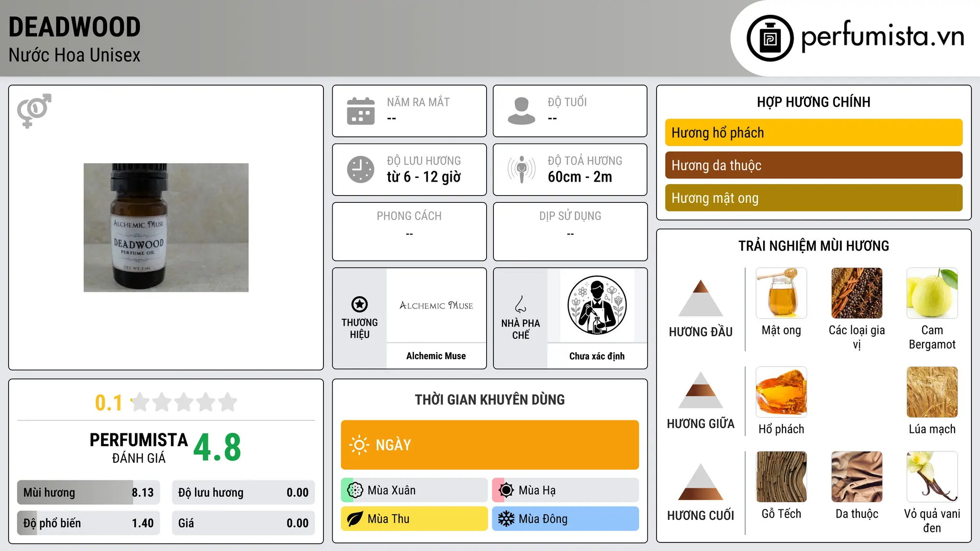Screen dimensions: 980x551
Task: Click the Mùa Hạ season bar
Action: pyautogui.click(x=565, y=490)
